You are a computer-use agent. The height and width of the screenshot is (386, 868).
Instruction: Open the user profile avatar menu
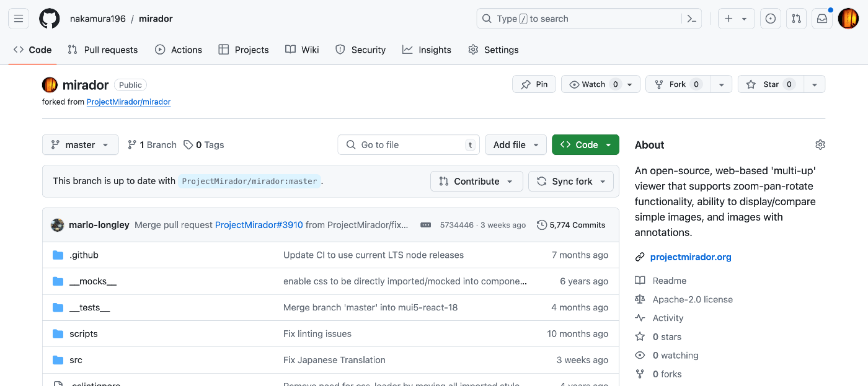[848, 19]
